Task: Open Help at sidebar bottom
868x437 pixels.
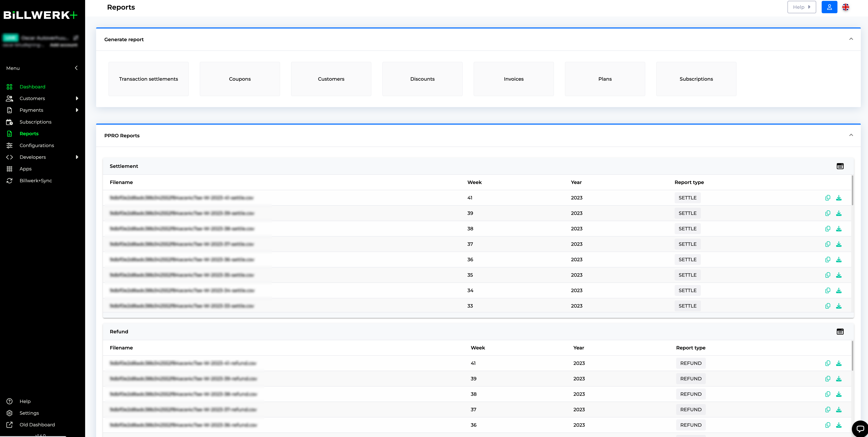Action: pos(25,401)
